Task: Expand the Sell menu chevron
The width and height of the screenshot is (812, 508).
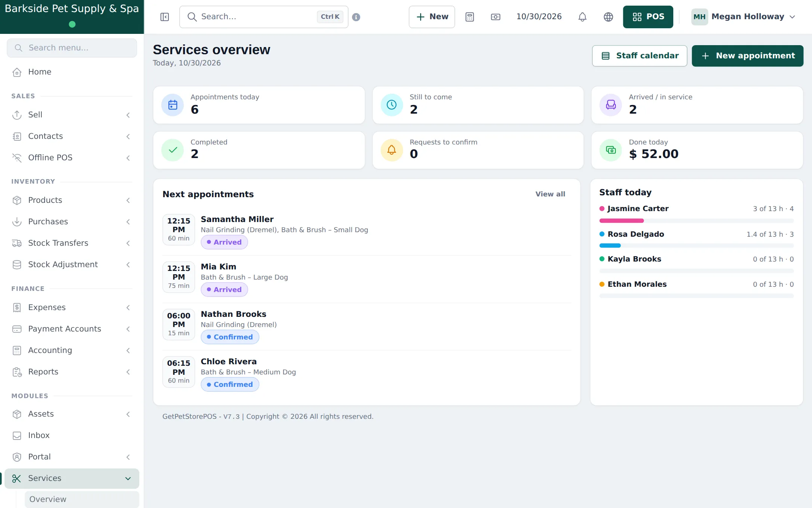Action: [128, 115]
